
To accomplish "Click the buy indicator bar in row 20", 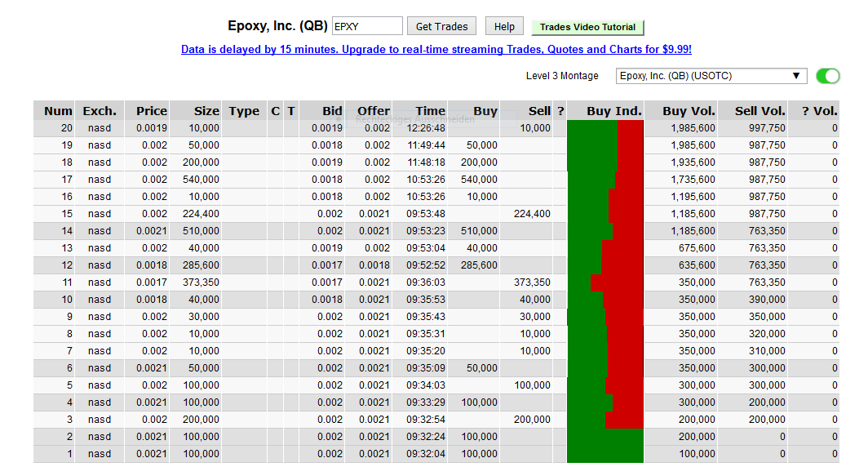I will coord(604,128).
